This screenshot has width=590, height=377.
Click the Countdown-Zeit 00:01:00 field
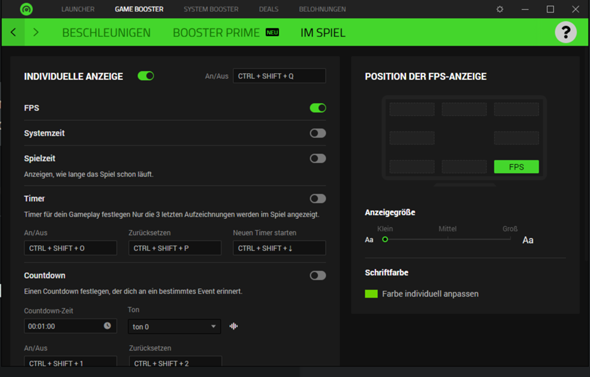[x=70, y=326]
